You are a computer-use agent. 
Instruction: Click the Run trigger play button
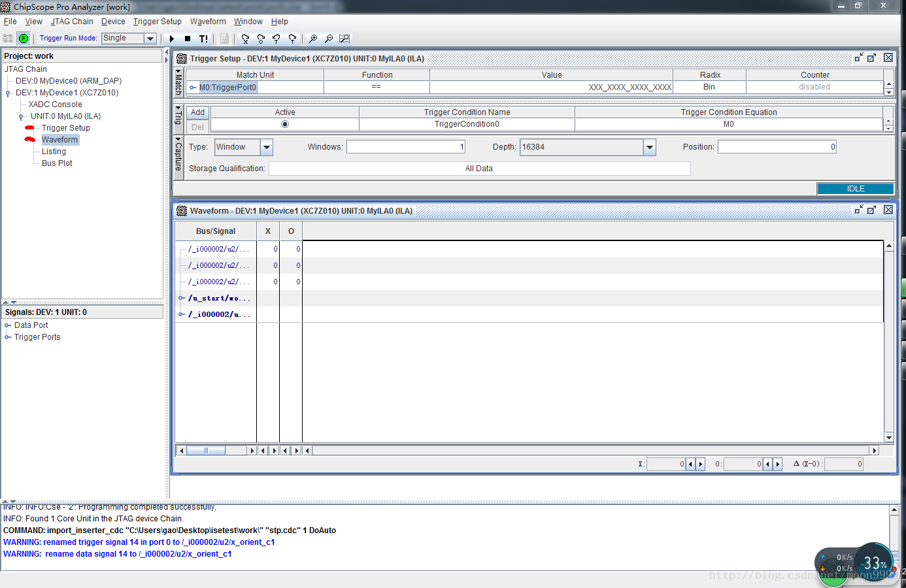point(172,39)
